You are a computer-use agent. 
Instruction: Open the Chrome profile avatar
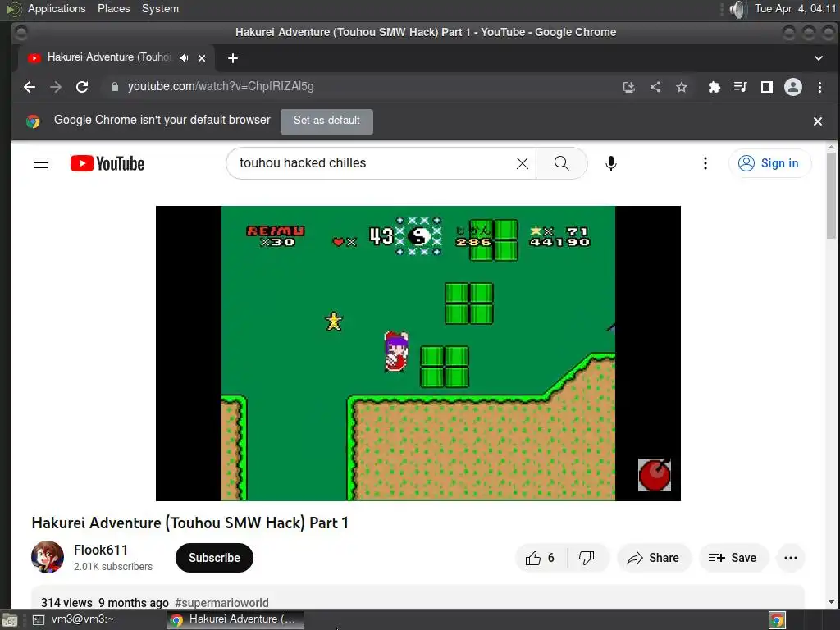tap(793, 87)
